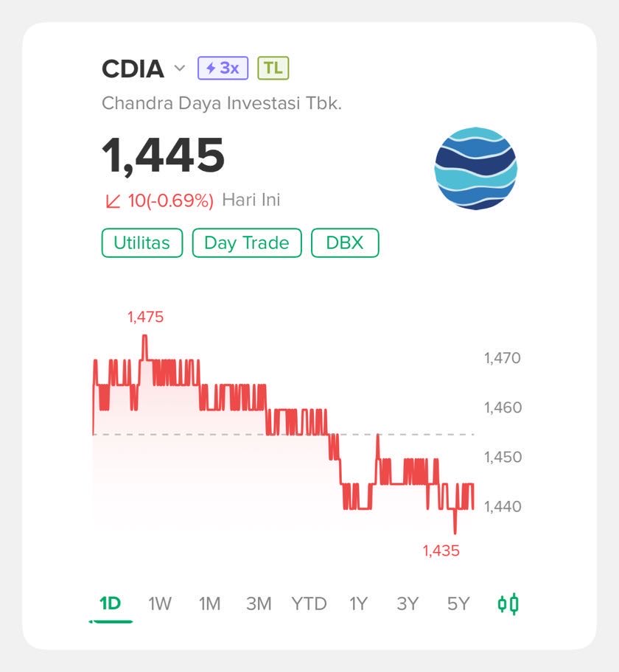Viewport: 619px width, 672px height.
Task: Switch to the 1M timeframe
Action: click(209, 604)
